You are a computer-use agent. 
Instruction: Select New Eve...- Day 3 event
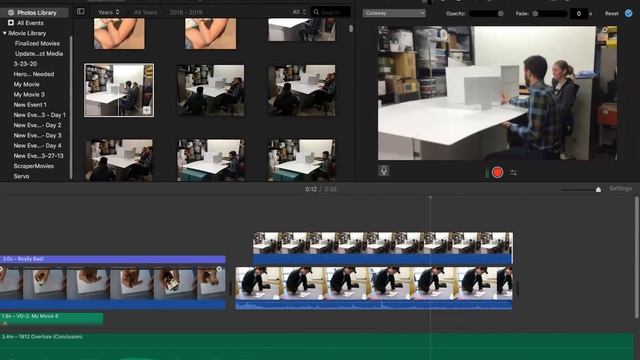pos(37,135)
